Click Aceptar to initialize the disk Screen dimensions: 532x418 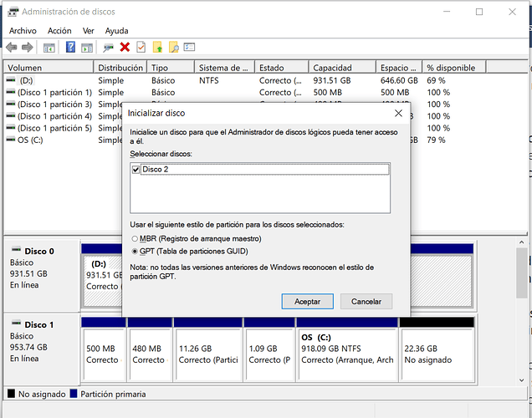coord(307,302)
